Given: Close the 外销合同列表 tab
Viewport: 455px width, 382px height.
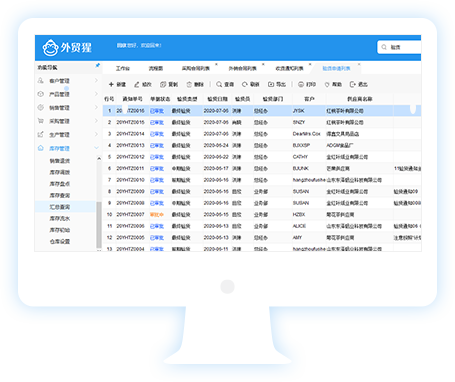Looking at the screenshot, I should [263, 64].
